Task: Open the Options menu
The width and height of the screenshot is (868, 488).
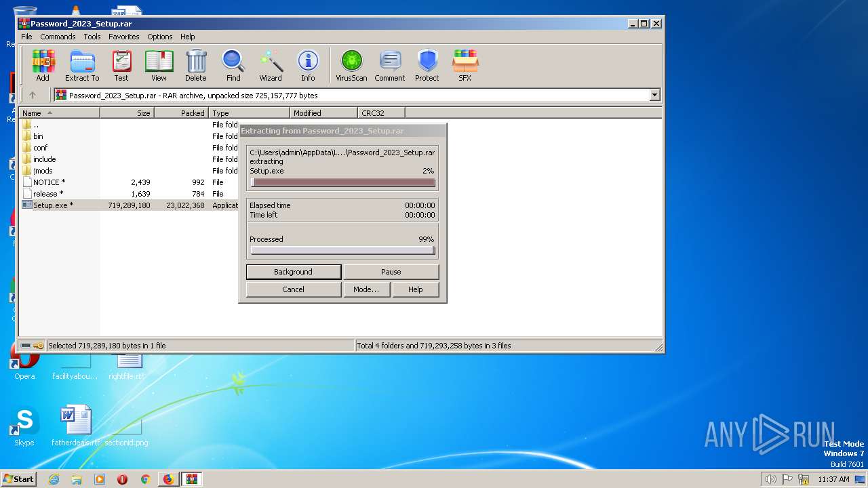Action: (160, 37)
